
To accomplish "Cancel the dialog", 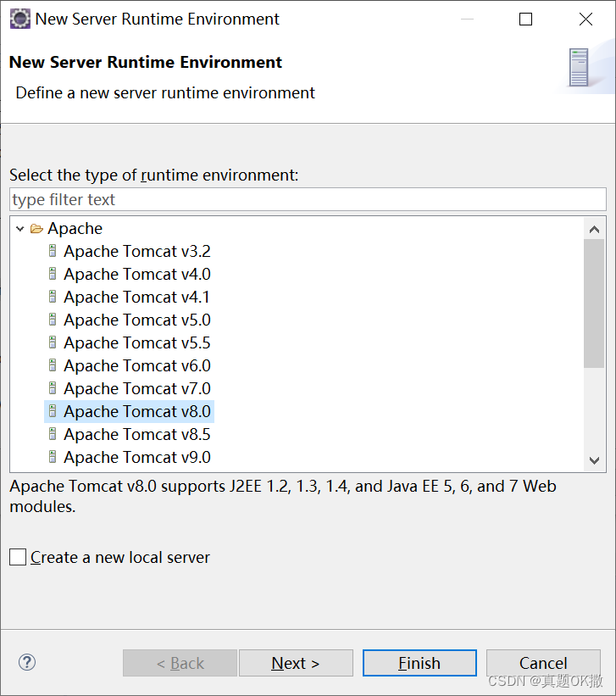I will click(x=543, y=663).
